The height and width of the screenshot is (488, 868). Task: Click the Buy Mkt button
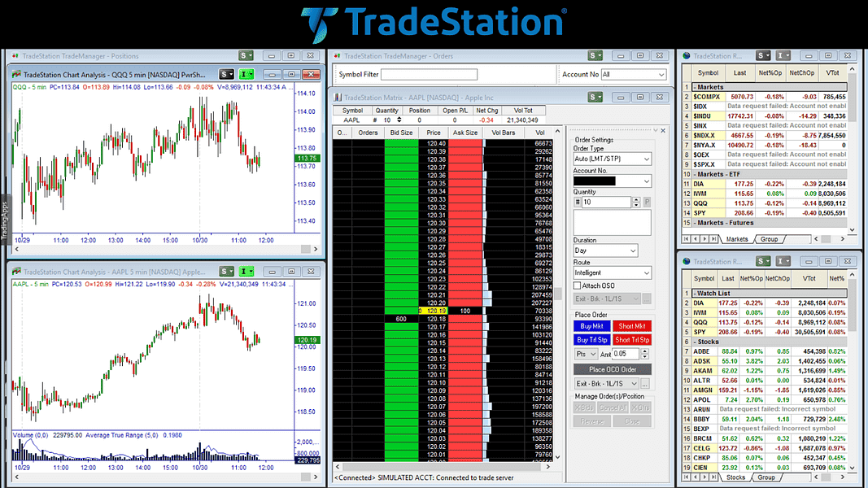(591, 326)
